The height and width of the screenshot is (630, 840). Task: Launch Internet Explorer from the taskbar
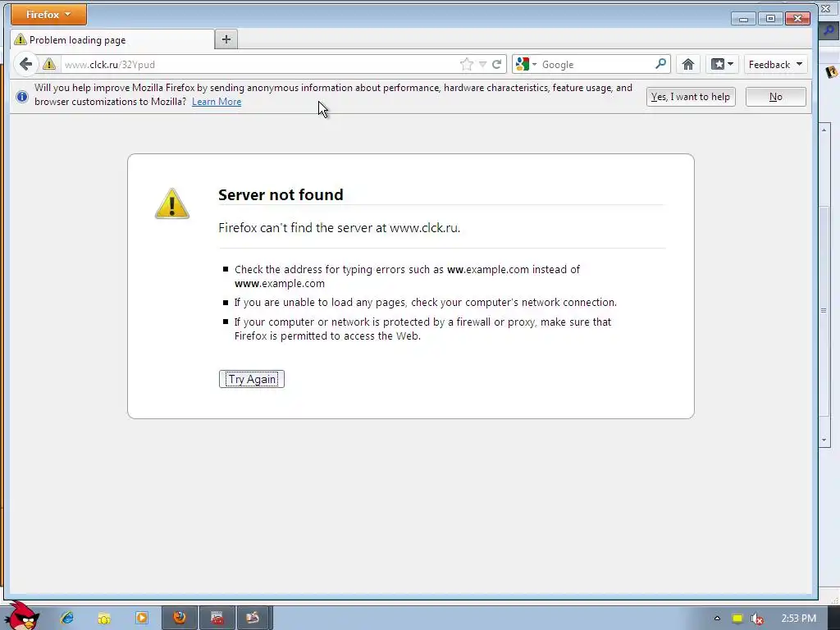(x=67, y=618)
